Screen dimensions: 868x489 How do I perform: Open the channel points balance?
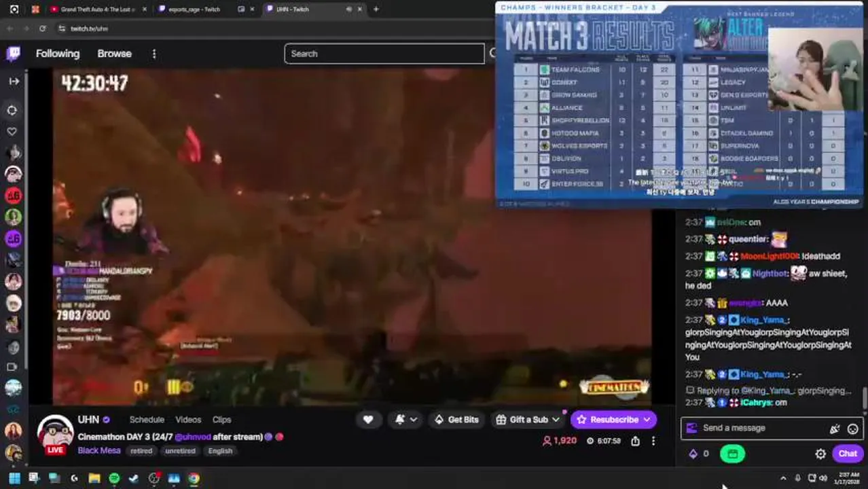[x=699, y=454]
